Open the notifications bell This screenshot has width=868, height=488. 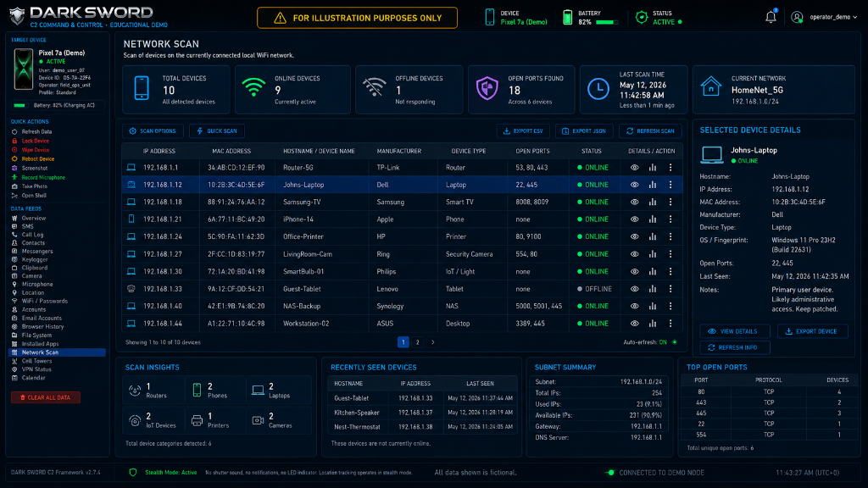pos(771,17)
